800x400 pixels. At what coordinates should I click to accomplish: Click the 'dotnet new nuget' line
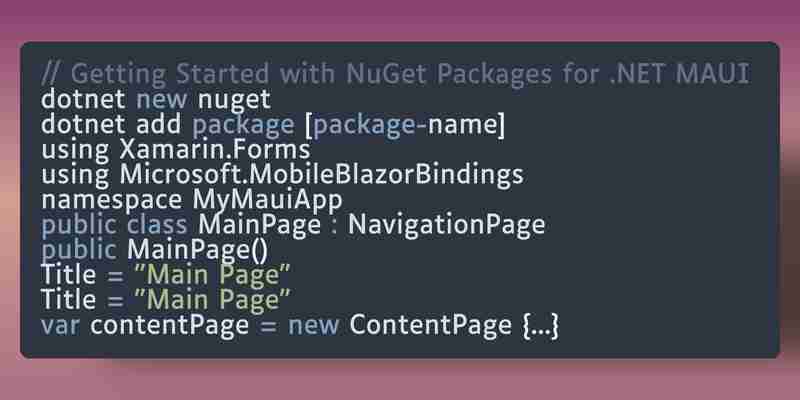156,99
